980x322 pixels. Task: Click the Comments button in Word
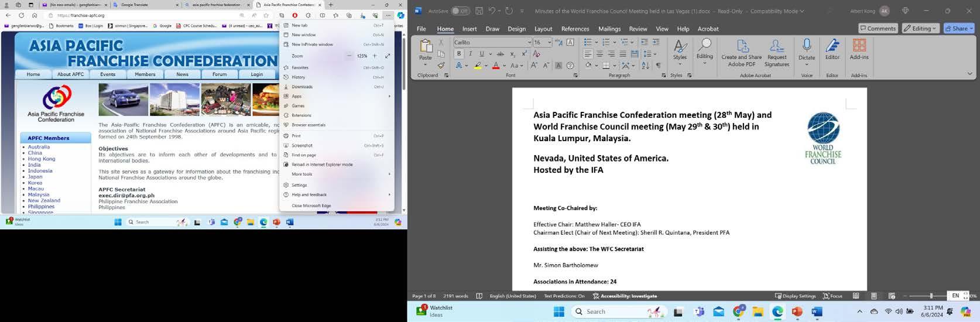[878, 28]
